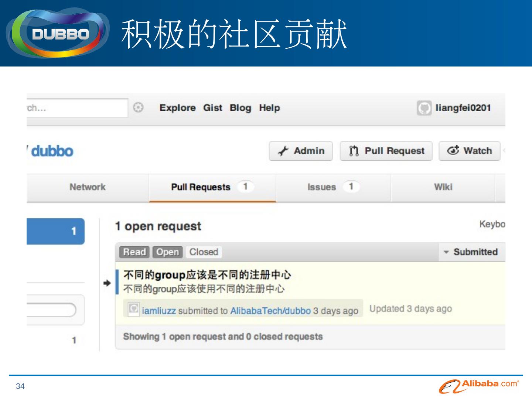Click the Admin button
The image size is (532, 399).
pyautogui.click(x=301, y=151)
